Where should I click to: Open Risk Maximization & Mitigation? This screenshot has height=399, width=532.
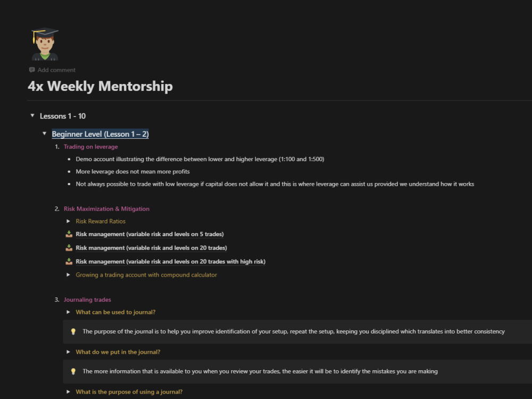pos(106,209)
